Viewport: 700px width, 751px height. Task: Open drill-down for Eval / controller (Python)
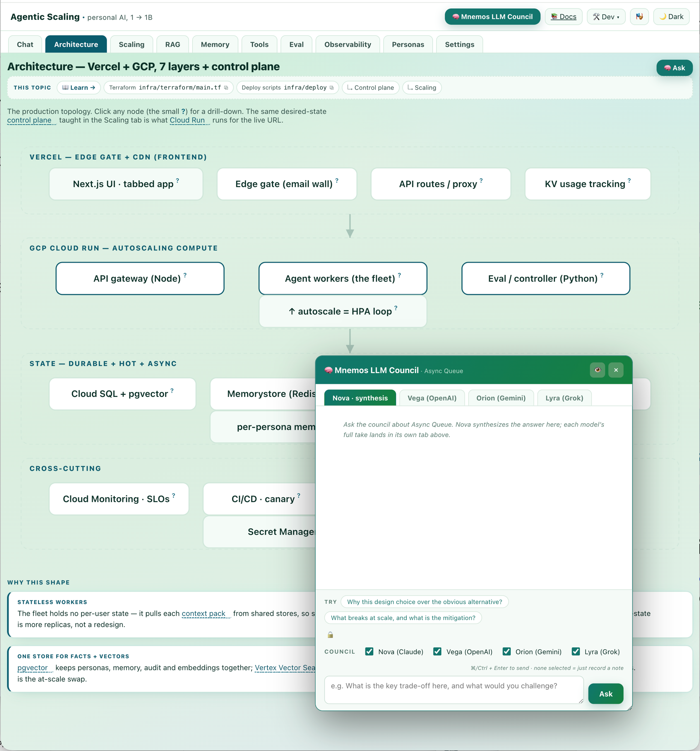tap(602, 275)
